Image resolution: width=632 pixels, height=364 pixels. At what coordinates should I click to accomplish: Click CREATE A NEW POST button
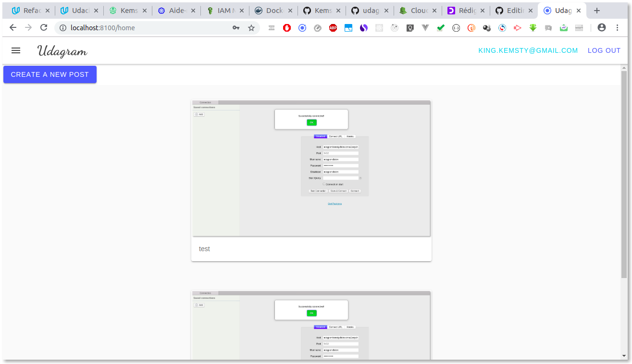(50, 74)
